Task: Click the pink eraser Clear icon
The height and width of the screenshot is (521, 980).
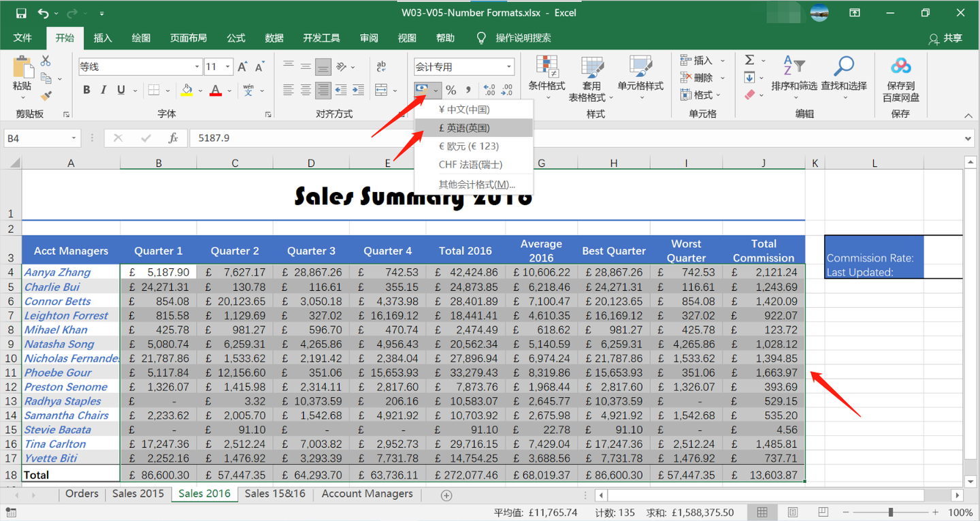Action: (x=749, y=95)
